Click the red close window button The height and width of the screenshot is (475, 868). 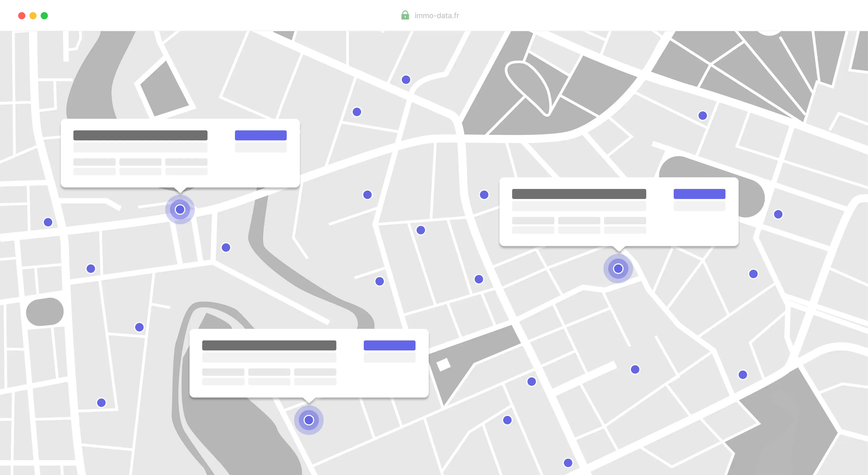pos(22,16)
